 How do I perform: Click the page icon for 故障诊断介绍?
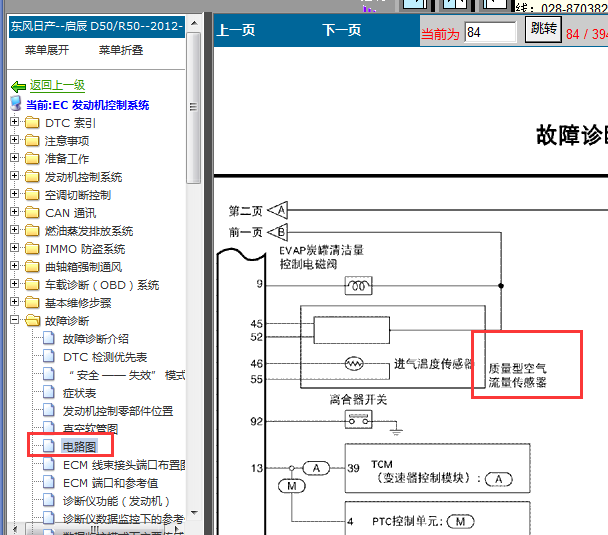pos(48,338)
